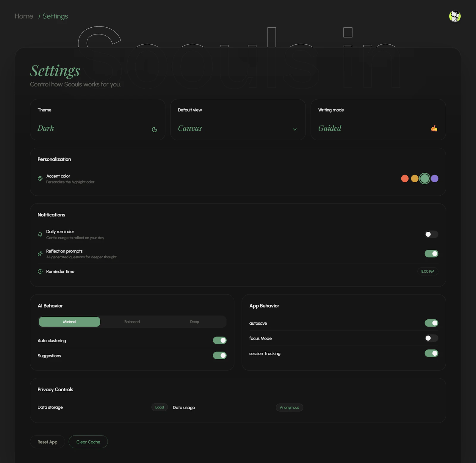Enable the Daily reminder toggle
476x463 pixels.
pos(431,234)
